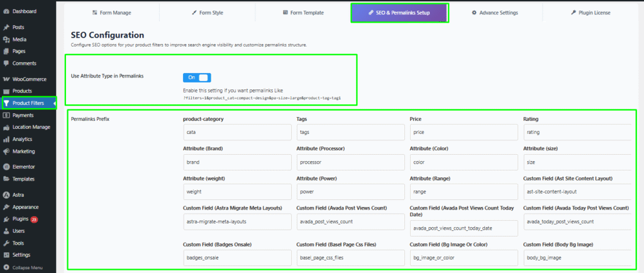Click the Posts pin icon
This screenshot has width=644, height=273.
[6, 28]
